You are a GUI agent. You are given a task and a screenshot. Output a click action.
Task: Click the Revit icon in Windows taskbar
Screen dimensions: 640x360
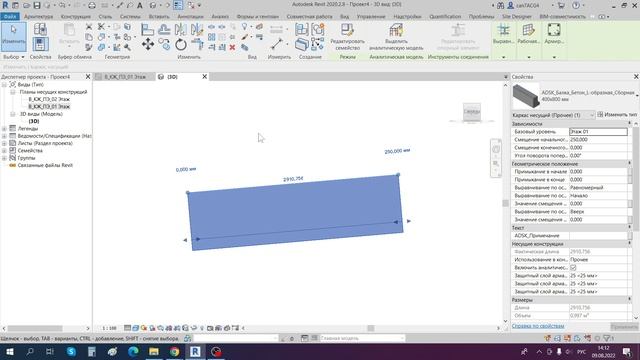(195, 351)
